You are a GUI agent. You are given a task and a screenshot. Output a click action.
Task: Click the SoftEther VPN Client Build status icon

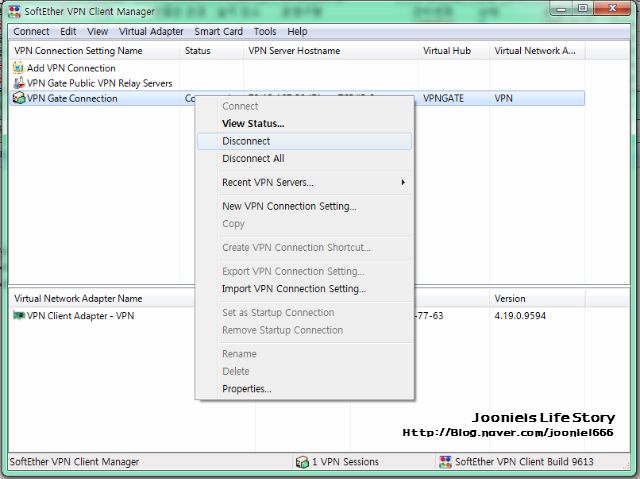click(445, 462)
